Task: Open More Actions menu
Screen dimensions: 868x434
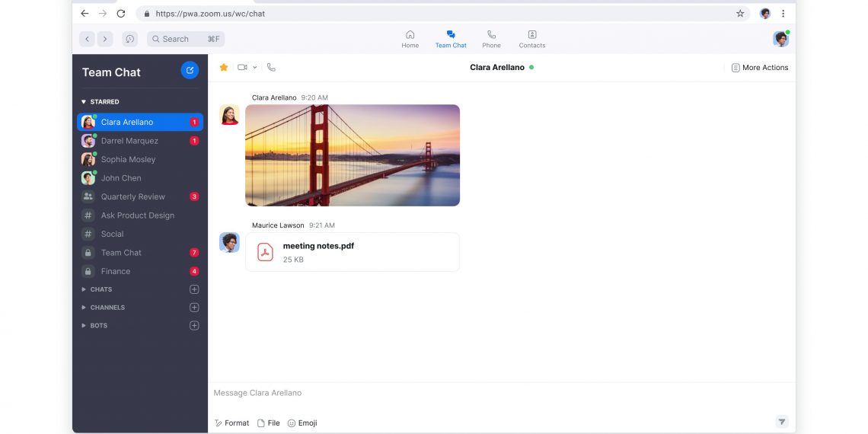Action: [760, 68]
